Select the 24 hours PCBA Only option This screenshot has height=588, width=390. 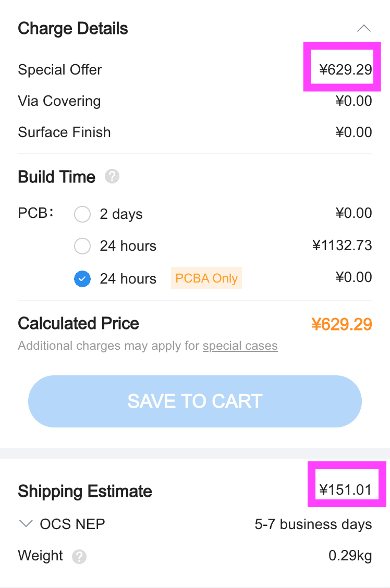click(x=82, y=279)
